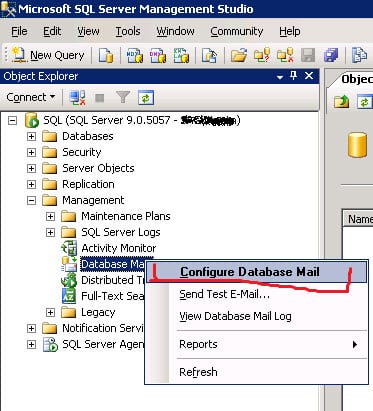Expand the SQL Server Logs node
The image size is (373, 411).
coord(50,232)
